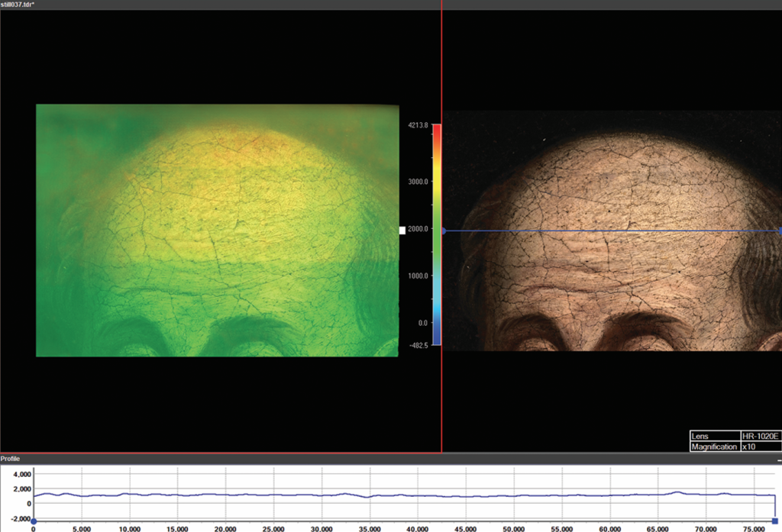
Task: Click the right endpoint of the blue profile line
Action: tap(779, 231)
